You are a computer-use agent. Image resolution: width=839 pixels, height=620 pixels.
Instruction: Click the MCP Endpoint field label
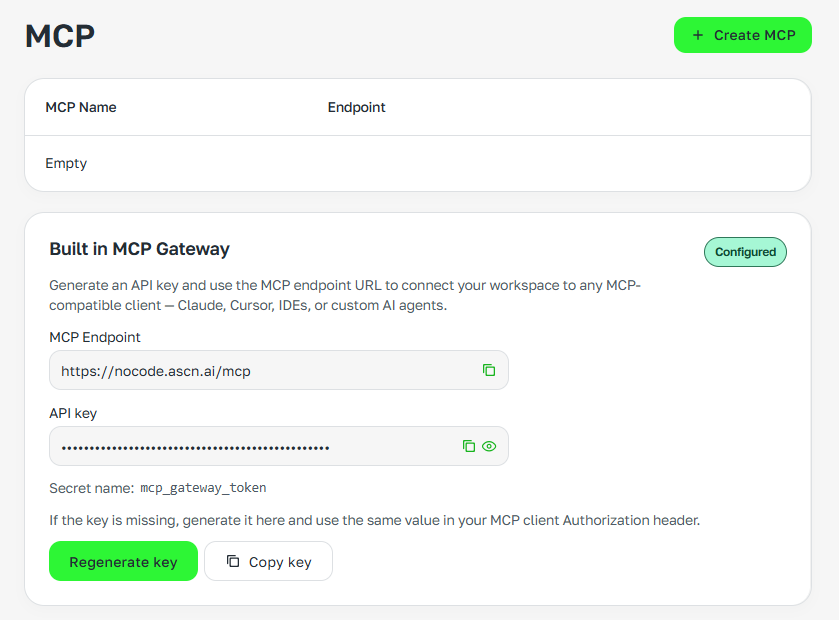[95, 337]
